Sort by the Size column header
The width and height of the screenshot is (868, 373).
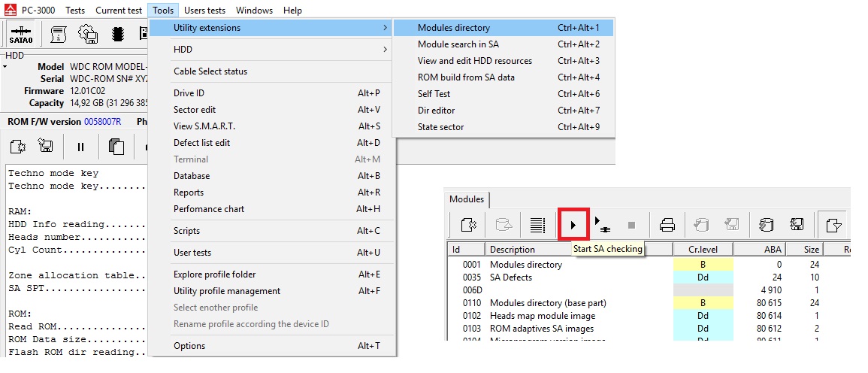point(804,250)
